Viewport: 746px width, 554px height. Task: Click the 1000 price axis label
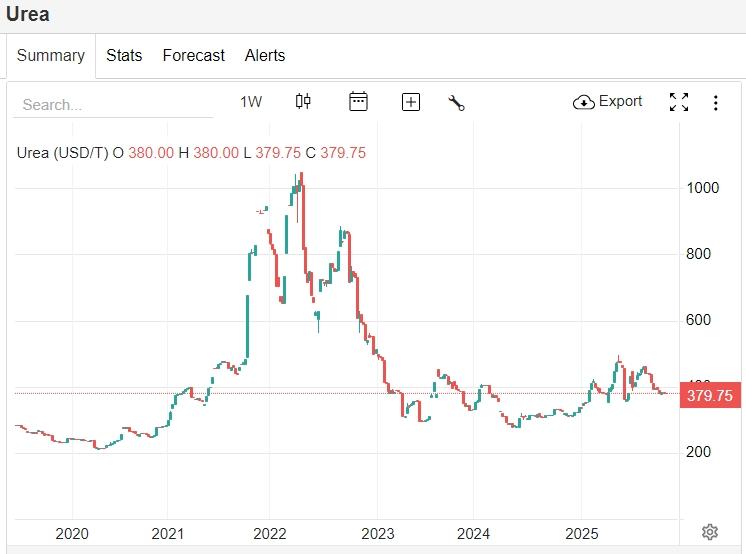(703, 188)
